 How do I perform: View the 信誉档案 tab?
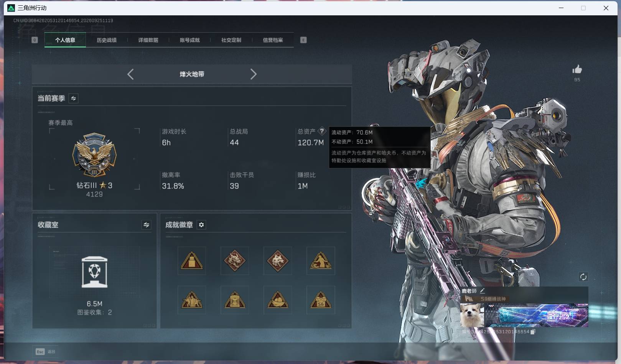click(x=273, y=40)
